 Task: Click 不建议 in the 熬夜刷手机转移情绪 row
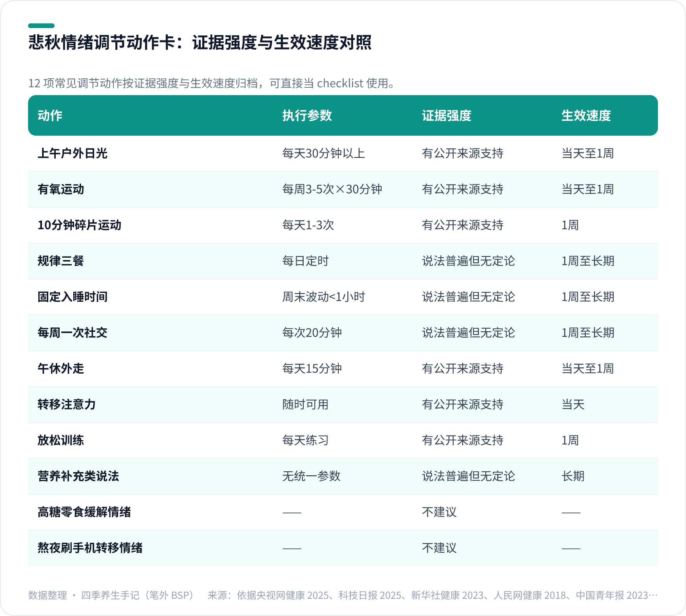(x=439, y=548)
